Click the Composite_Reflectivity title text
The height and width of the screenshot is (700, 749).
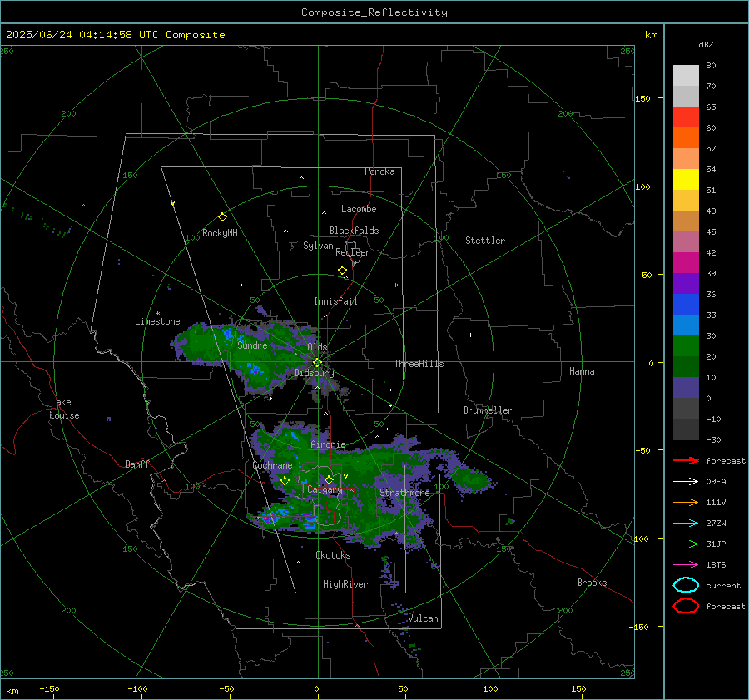[x=374, y=12]
